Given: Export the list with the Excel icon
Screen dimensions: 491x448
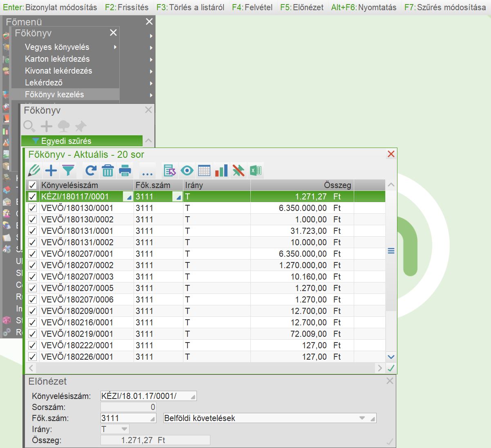Looking at the screenshot, I should click(x=256, y=170).
